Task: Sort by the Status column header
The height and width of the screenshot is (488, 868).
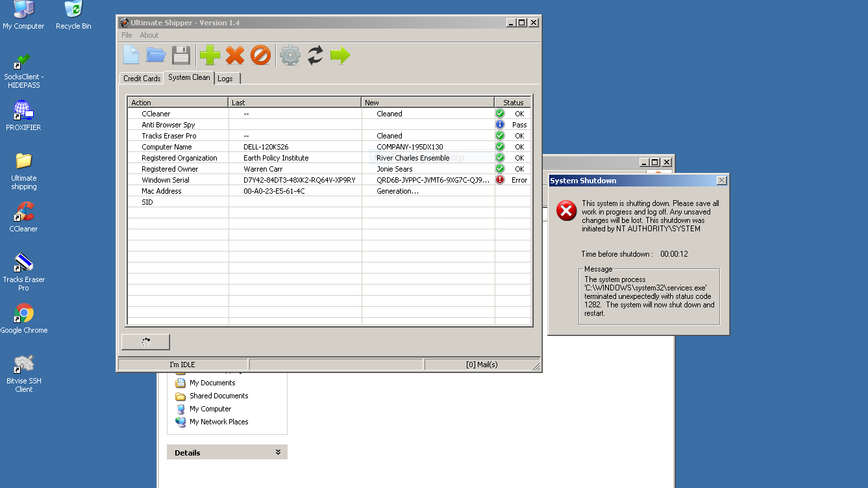Action: click(513, 103)
